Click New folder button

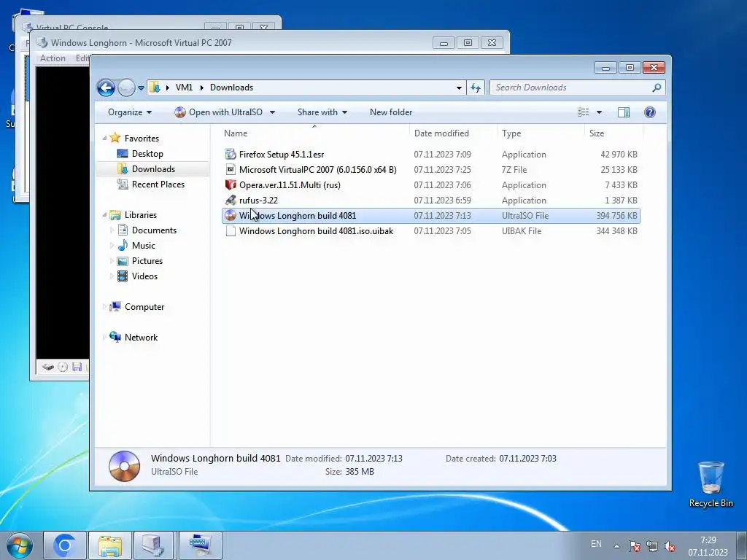coord(391,112)
